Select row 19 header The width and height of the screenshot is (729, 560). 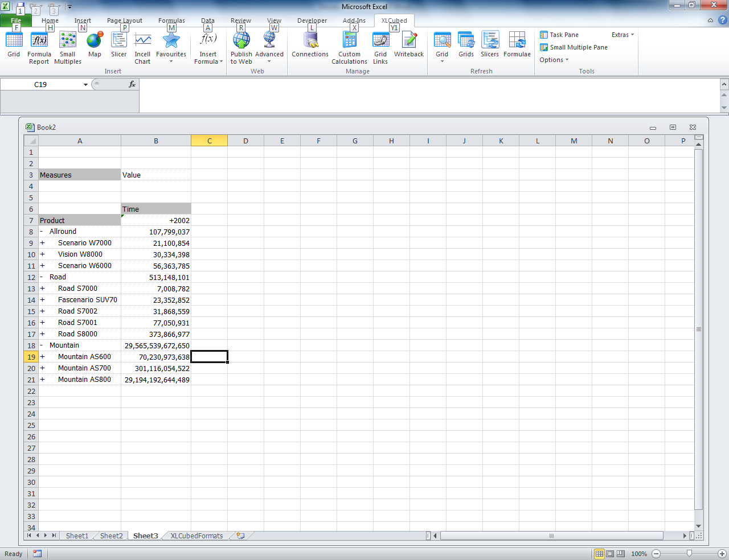click(31, 357)
